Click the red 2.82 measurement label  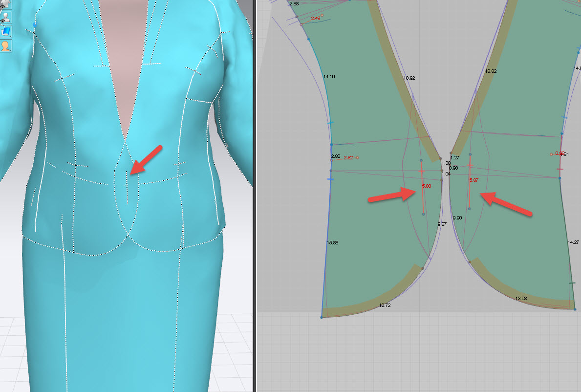348,157
